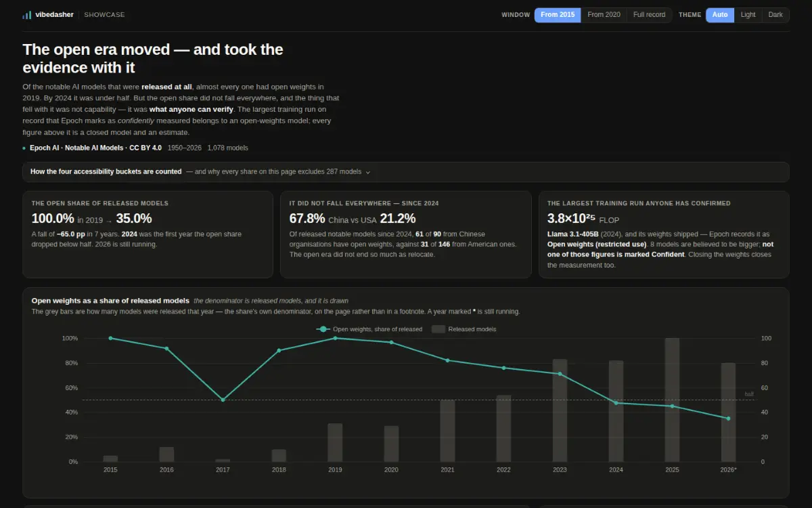Click the 2015 open-share data point
The width and height of the screenshot is (812, 508).
pos(110,338)
